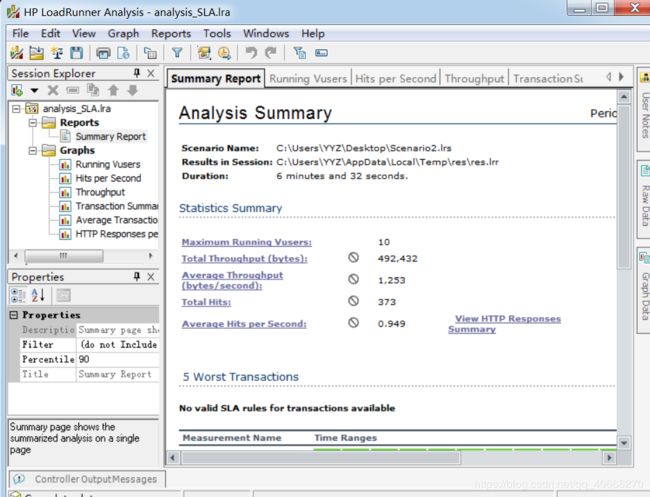Collapse the Properties category section

14,315
